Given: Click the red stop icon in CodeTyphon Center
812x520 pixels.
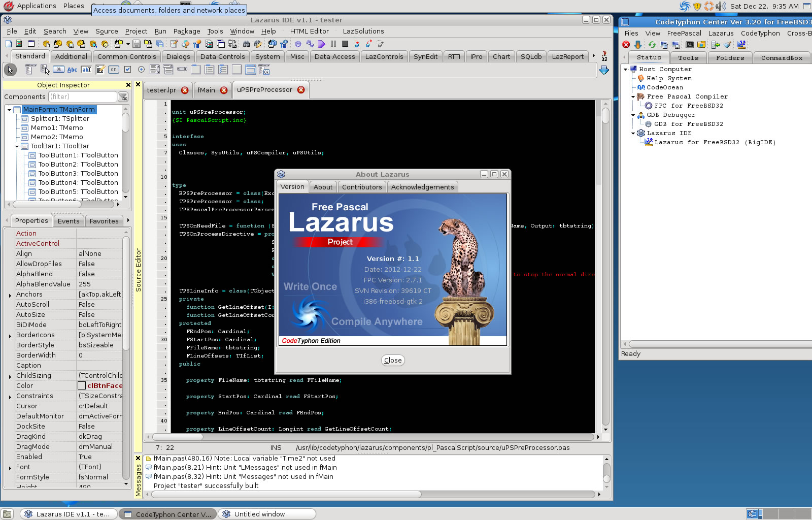Looking at the screenshot, I should coord(626,45).
